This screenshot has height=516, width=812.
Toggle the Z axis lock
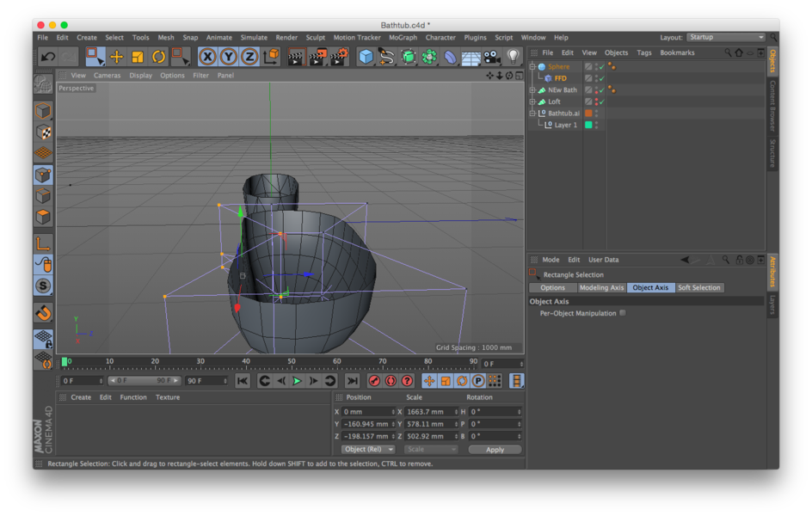[x=249, y=57]
